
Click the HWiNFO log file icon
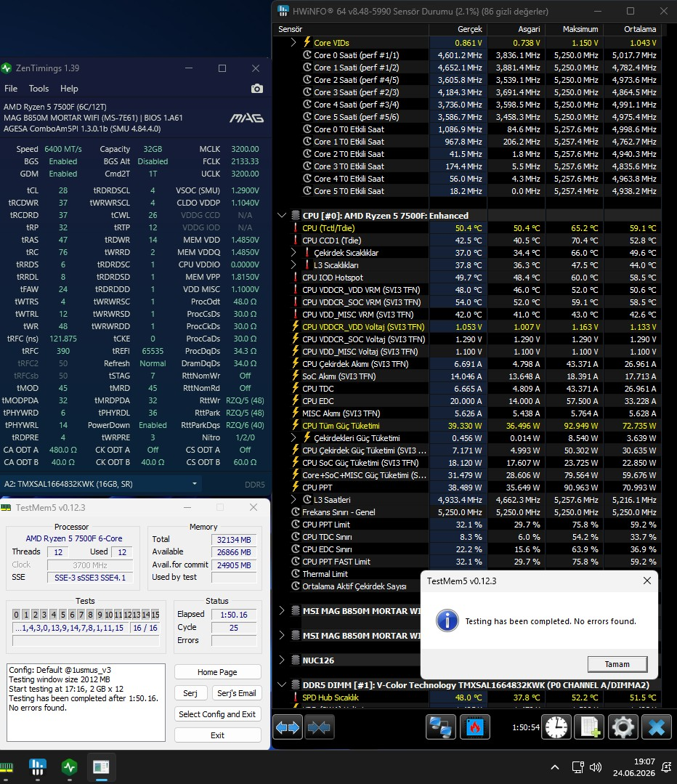coord(590,727)
